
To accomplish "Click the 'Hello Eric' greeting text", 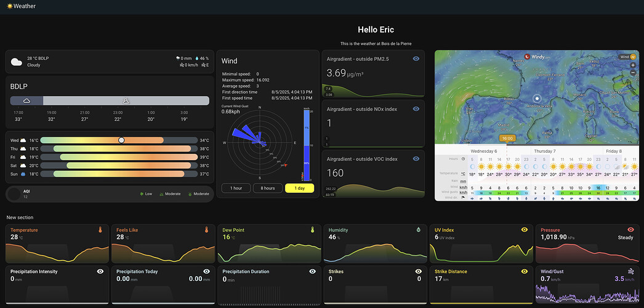I will click(376, 30).
